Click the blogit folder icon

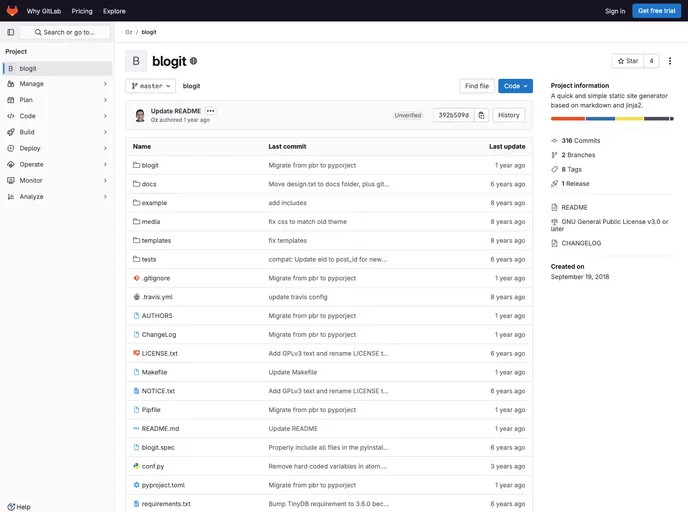click(x=136, y=165)
